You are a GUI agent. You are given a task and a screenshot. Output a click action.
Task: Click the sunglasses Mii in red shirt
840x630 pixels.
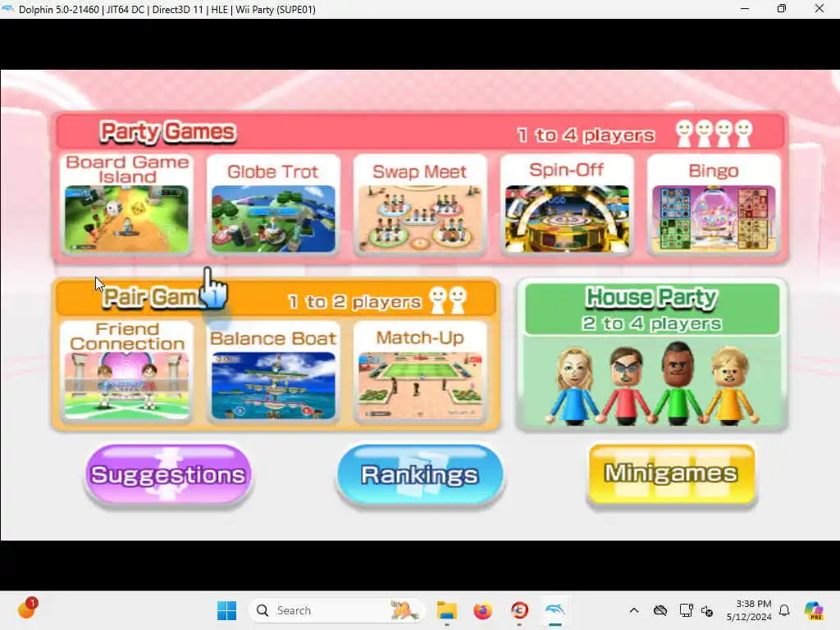click(626, 386)
